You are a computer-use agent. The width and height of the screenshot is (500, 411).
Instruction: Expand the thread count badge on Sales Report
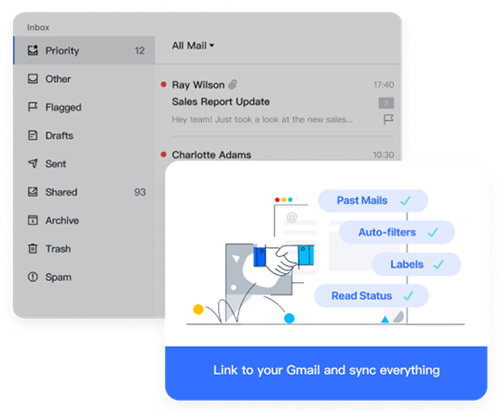(x=386, y=103)
